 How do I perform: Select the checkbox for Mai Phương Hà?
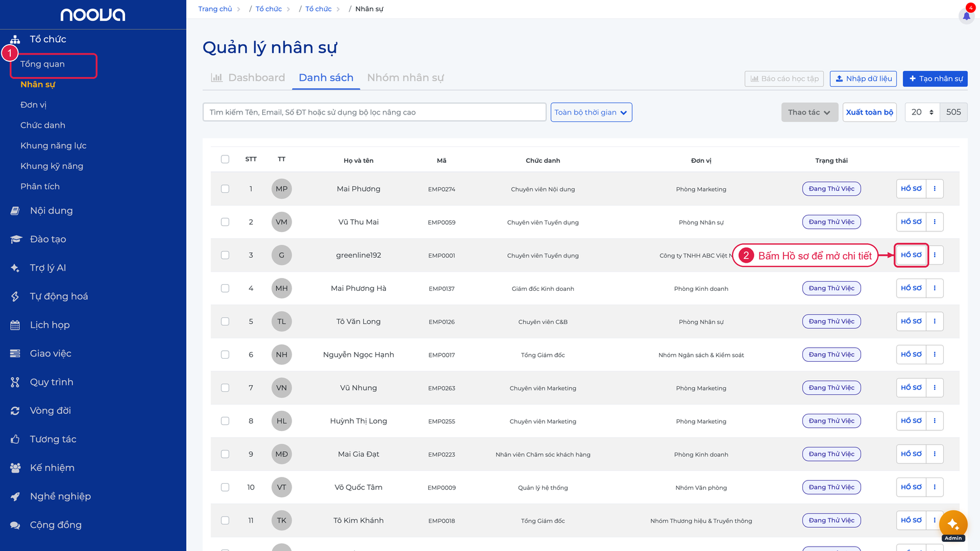click(x=225, y=288)
